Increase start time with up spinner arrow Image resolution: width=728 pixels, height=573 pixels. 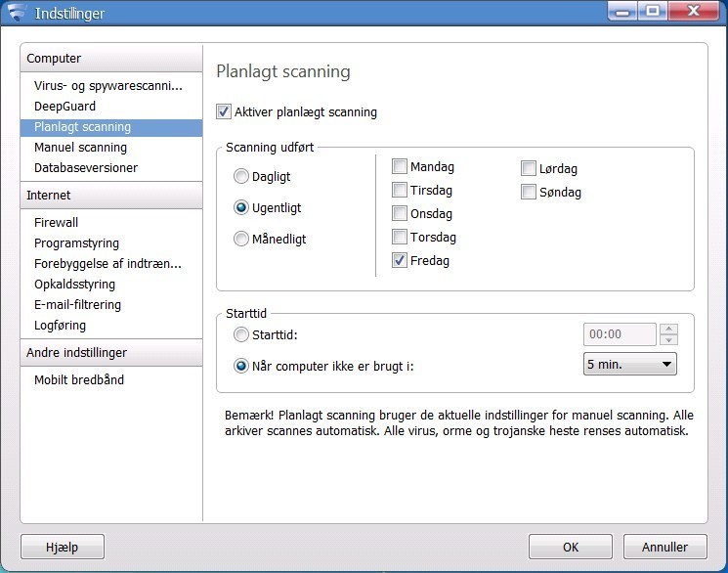[x=668, y=329]
